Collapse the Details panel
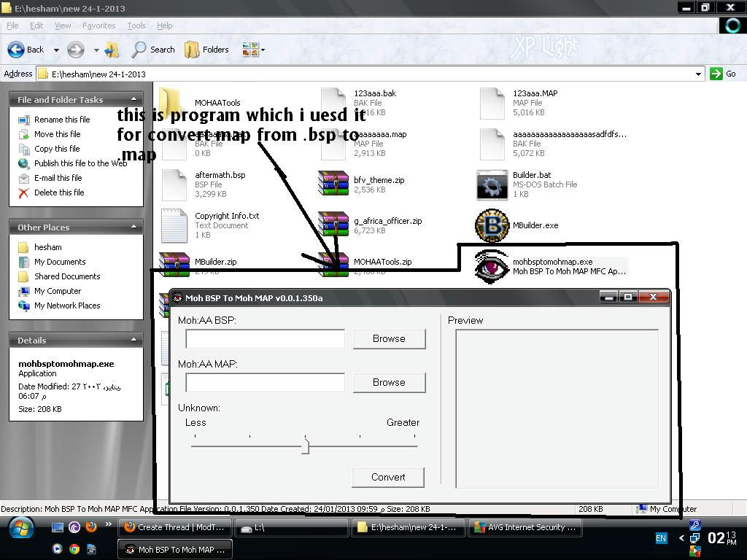The image size is (747, 560). pos(133,340)
